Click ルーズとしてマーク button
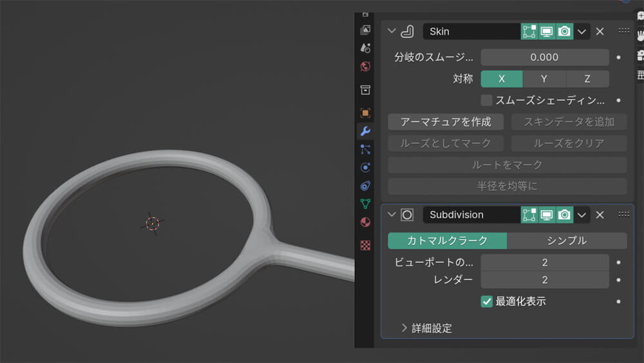Image resolution: width=644 pixels, height=363 pixels. [x=446, y=144]
